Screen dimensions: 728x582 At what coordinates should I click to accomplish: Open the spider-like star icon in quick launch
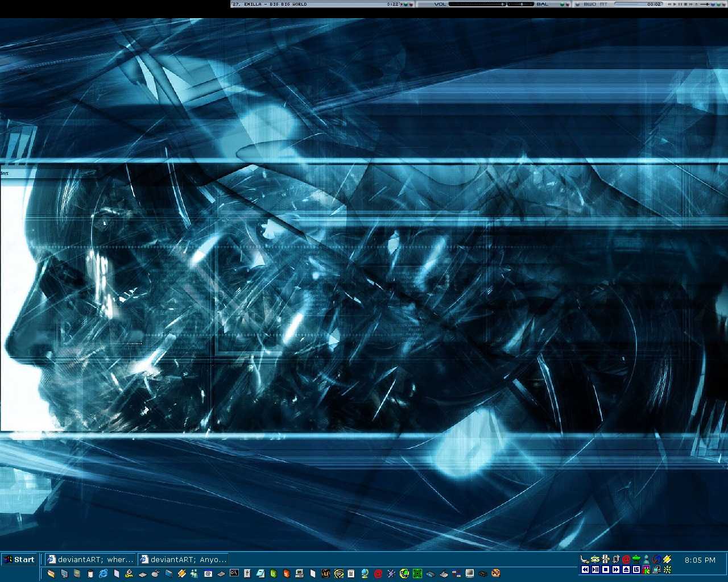point(391,573)
